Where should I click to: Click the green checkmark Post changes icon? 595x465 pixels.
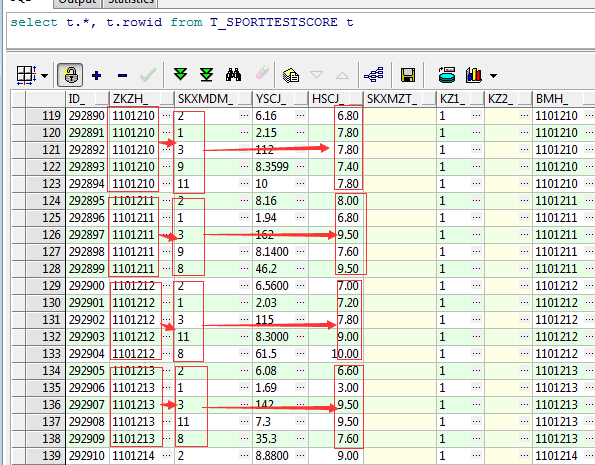pos(148,75)
